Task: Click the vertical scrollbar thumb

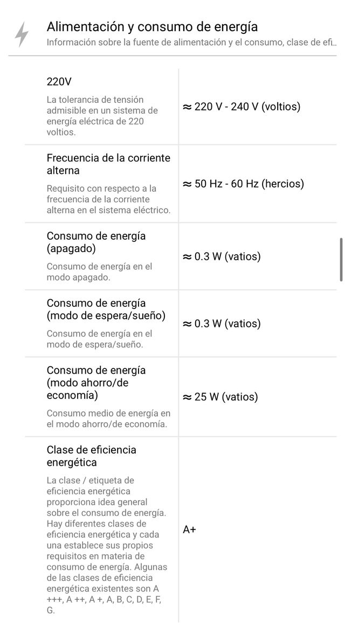Action: (341, 259)
